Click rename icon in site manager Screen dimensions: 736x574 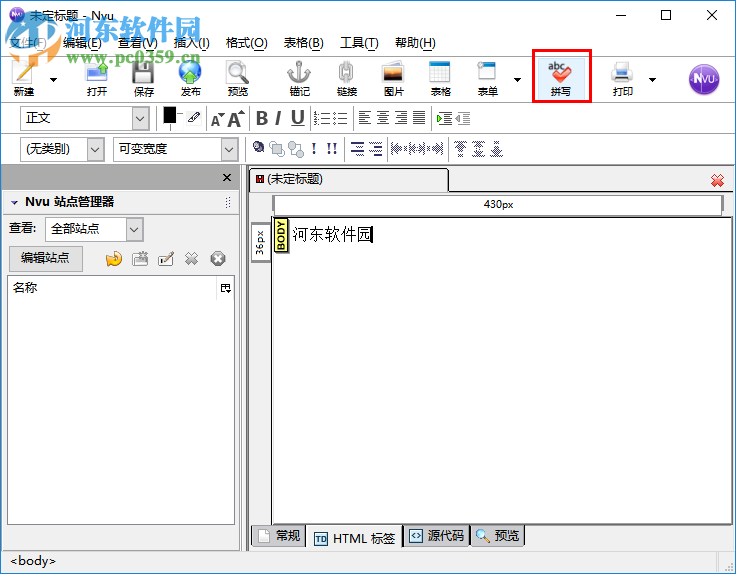(166, 259)
